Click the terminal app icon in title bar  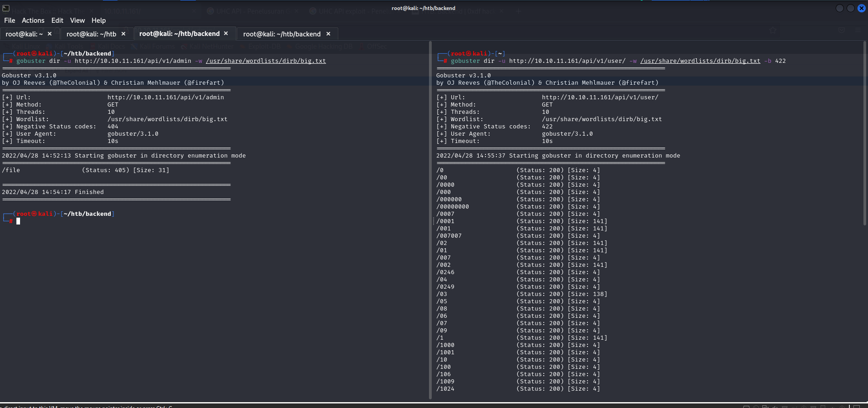6,8
